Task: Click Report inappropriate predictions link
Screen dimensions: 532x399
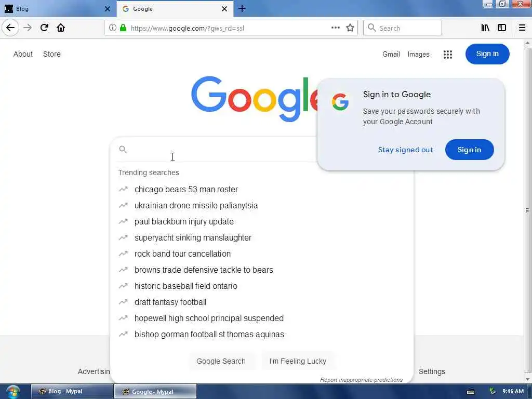Action: coord(362,380)
